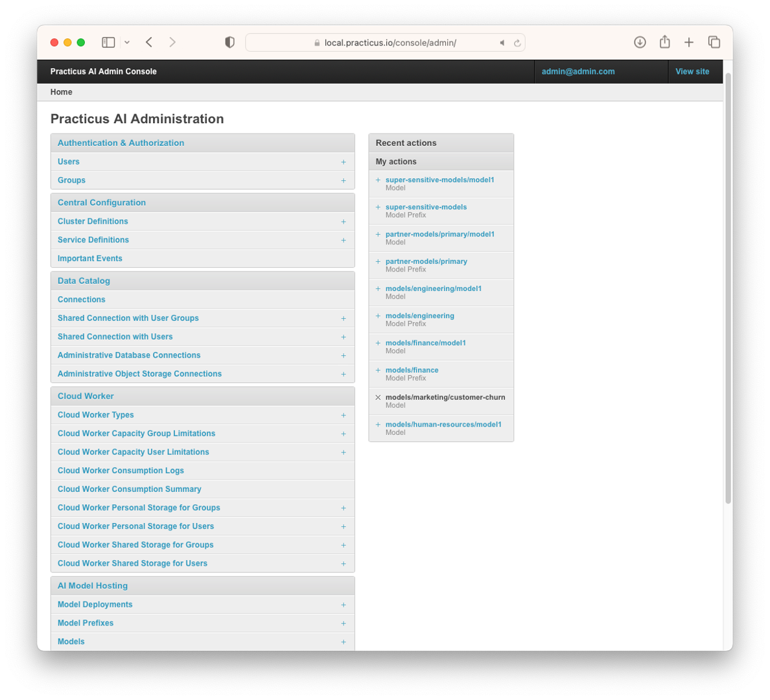The height and width of the screenshot is (700, 770).
Task: Open the Data Catalog section header
Action: tap(84, 281)
